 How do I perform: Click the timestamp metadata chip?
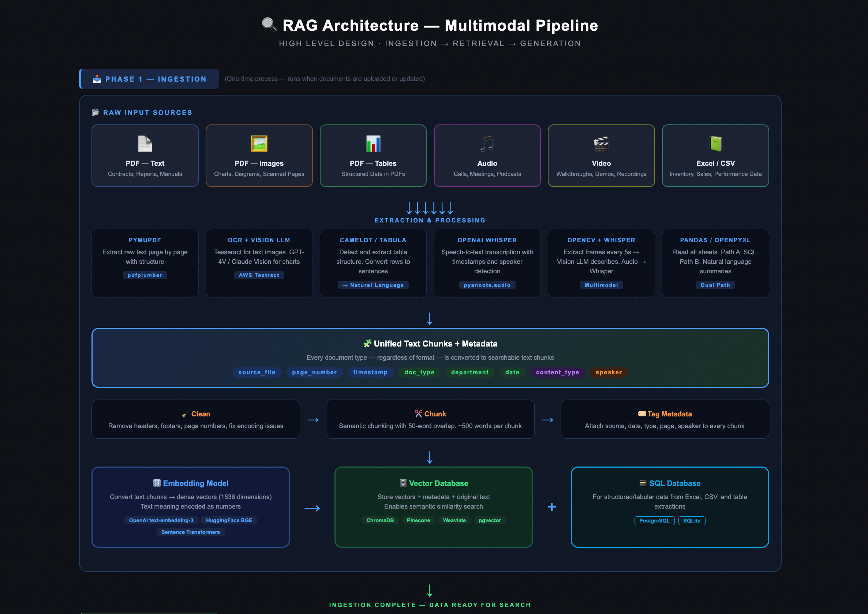click(370, 372)
